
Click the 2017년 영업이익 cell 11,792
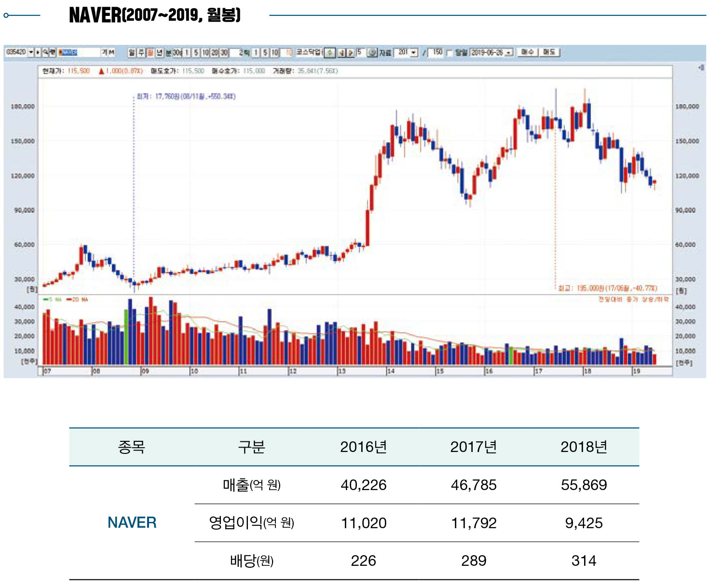point(474,523)
